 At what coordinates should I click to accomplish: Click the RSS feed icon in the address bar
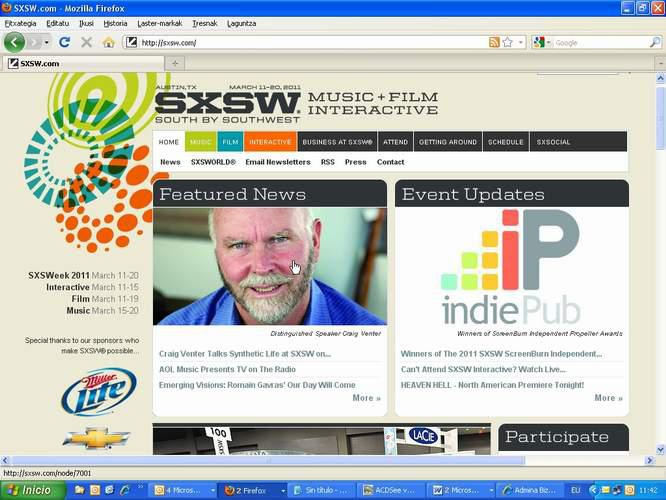click(494, 42)
